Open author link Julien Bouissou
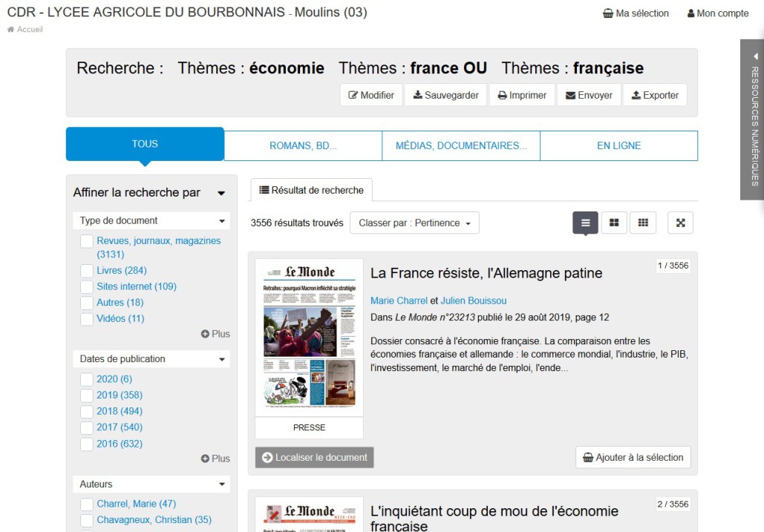The image size is (764, 532). (x=473, y=301)
